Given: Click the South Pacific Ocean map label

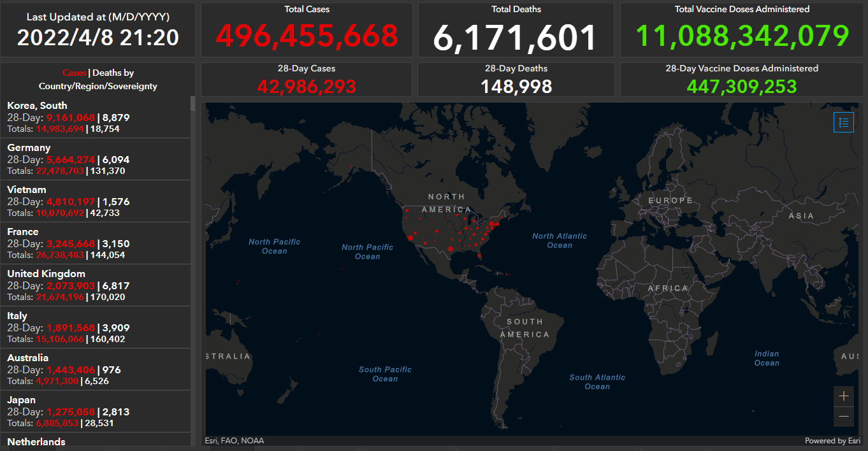Looking at the screenshot, I should point(385,374).
